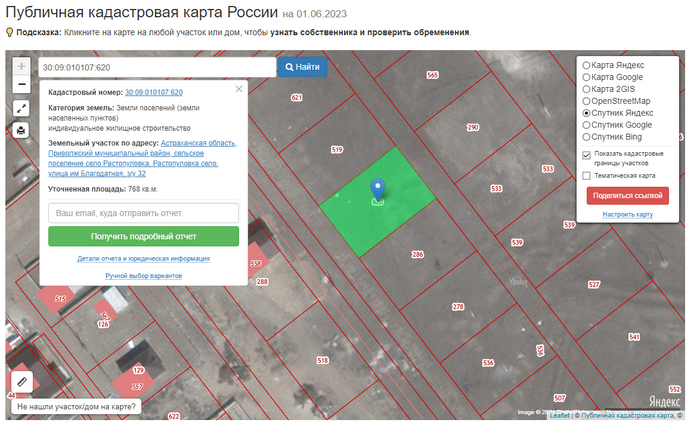Open cadastral number 30:09:010107:620 link
Screen dimensions: 700x432
click(154, 92)
